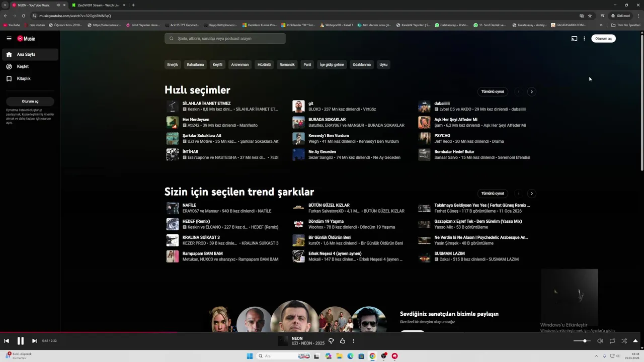Open the BURADA SOKAKLAR song
This screenshot has height=362, width=644.
coord(327,120)
